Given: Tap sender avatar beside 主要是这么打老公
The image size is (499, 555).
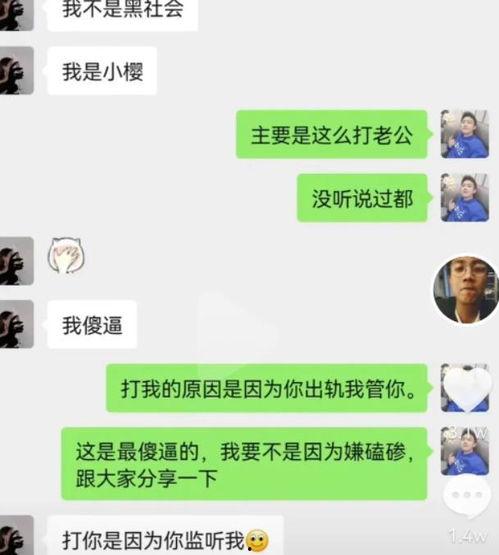Looking at the screenshot, I should pyautogui.click(x=465, y=134).
